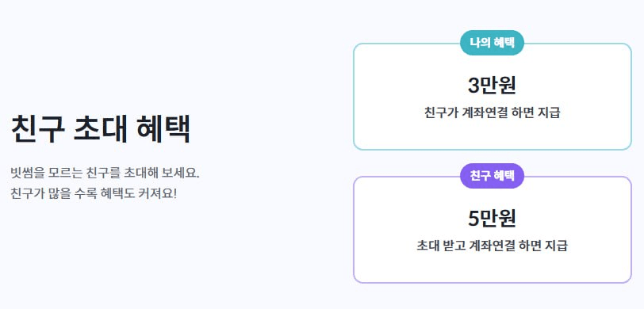This screenshot has width=644, height=309.
Task: Click the 친구 초대 혜택 heading
Action: point(101,129)
